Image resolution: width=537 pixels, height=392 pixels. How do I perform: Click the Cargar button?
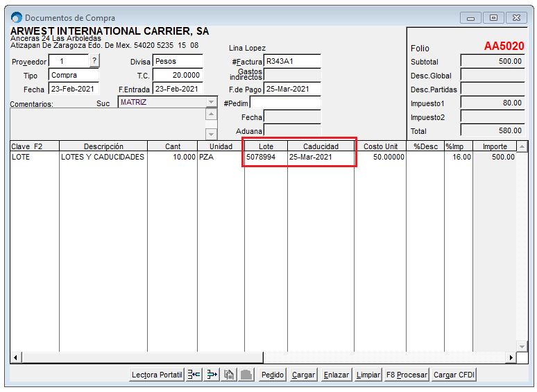coord(303,375)
